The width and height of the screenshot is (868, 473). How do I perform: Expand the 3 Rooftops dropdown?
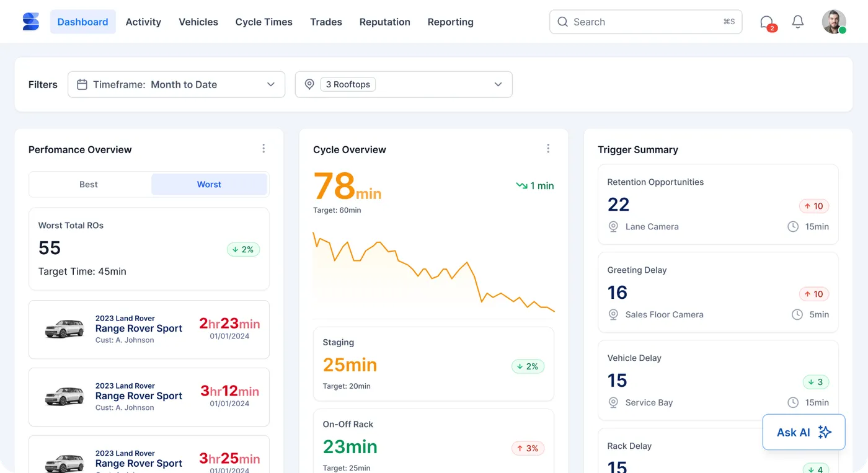click(x=404, y=84)
